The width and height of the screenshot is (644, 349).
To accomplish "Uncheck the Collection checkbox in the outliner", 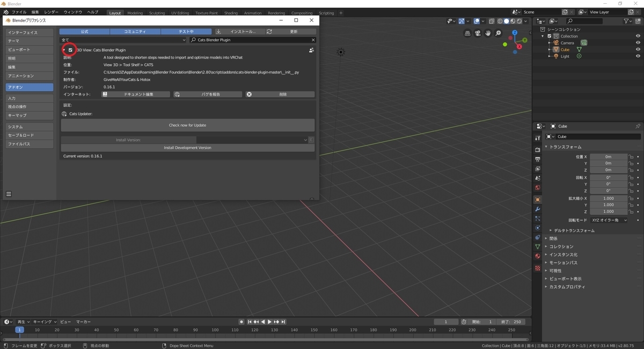I will click(550, 36).
